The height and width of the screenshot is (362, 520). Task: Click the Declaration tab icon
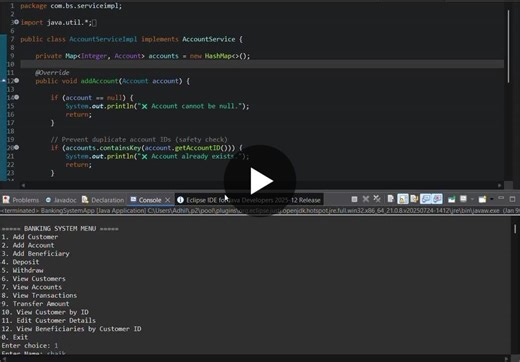(85, 199)
